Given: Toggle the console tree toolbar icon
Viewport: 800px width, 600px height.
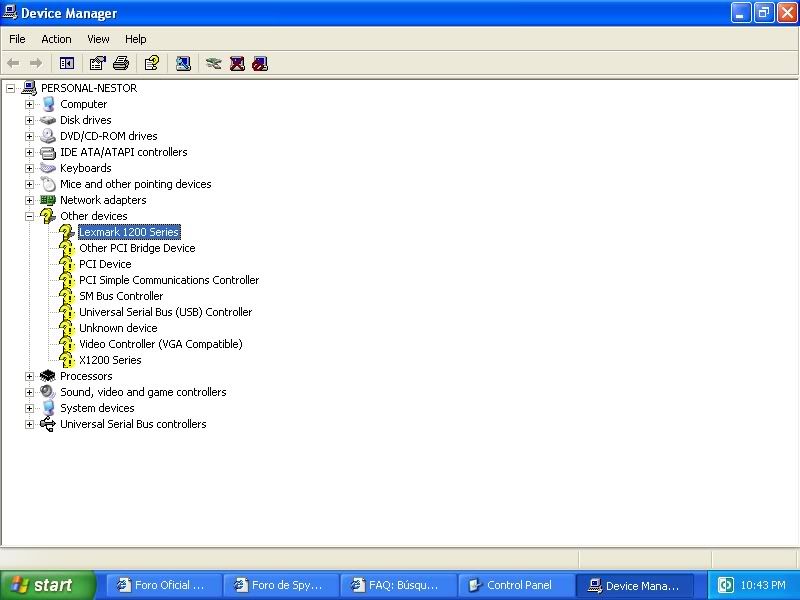Looking at the screenshot, I should coord(67,63).
